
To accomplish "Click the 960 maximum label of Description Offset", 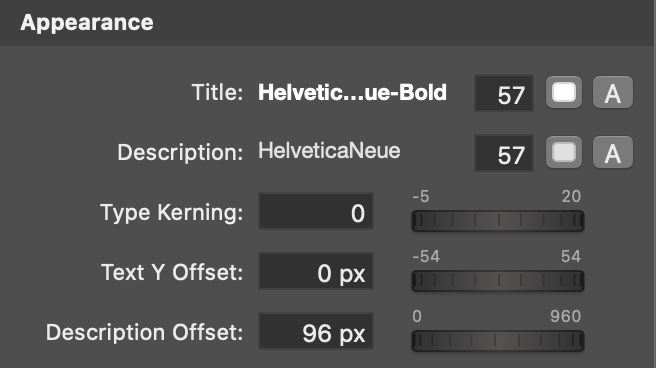I will (x=566, y=316).
